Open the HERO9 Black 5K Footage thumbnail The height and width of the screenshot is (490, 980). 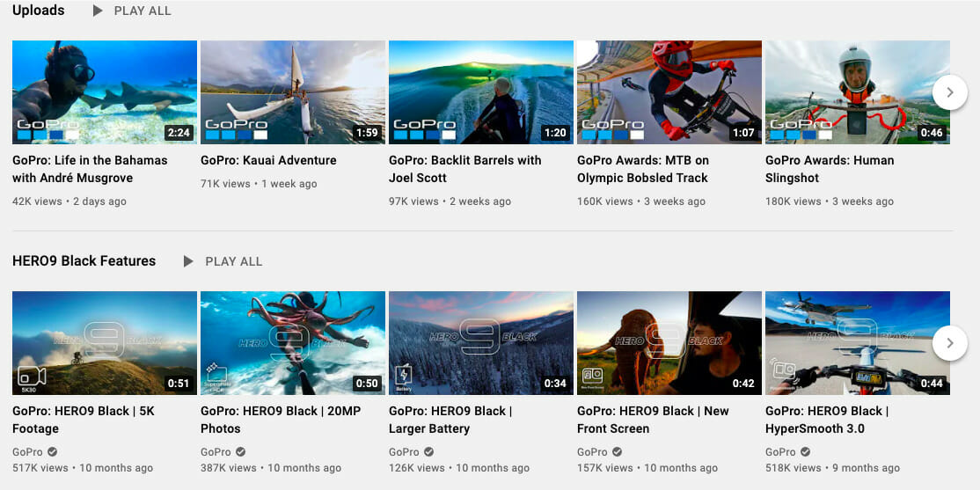point(105,343)
